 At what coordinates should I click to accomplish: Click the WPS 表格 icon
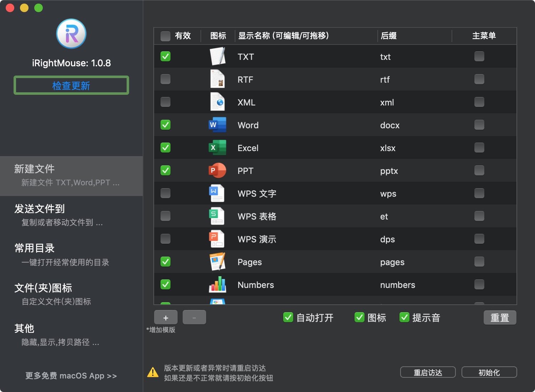point(217,216)
